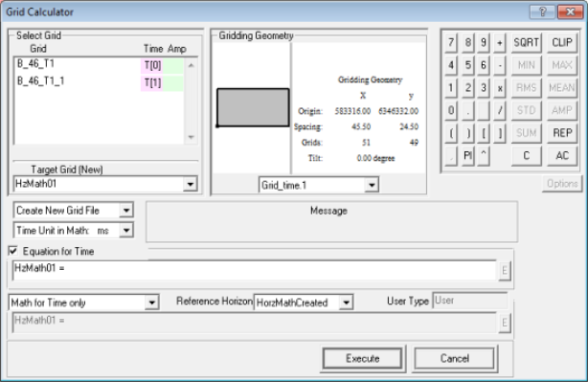Click the Execute button
Screen dimensions: 588x382
click(363, 359)
